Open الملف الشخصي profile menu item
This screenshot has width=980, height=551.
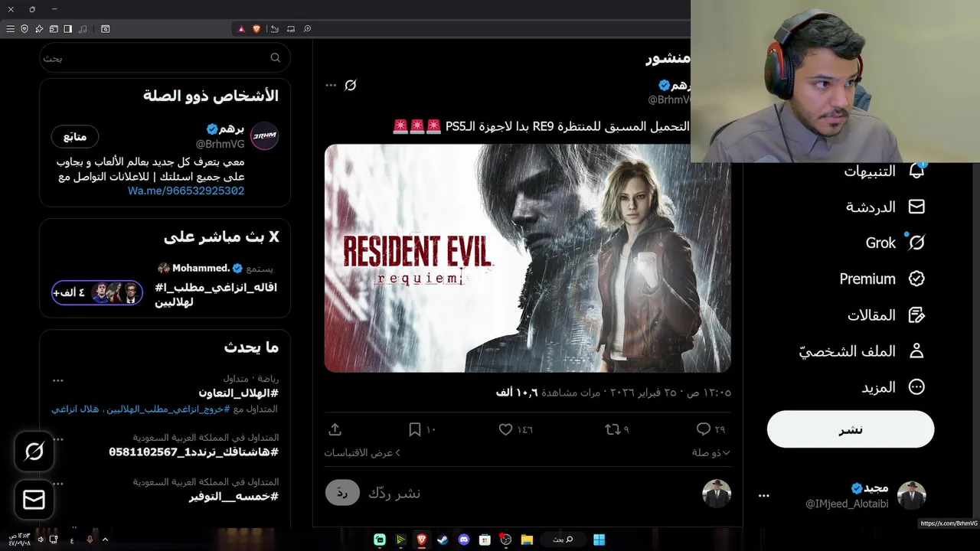pos(862,350)
